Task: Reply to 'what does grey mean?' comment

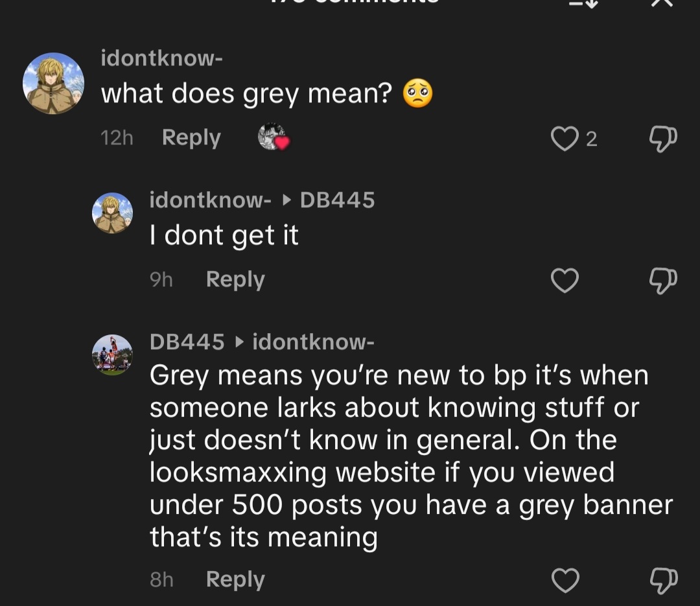Action: click(x=191, y=137)
